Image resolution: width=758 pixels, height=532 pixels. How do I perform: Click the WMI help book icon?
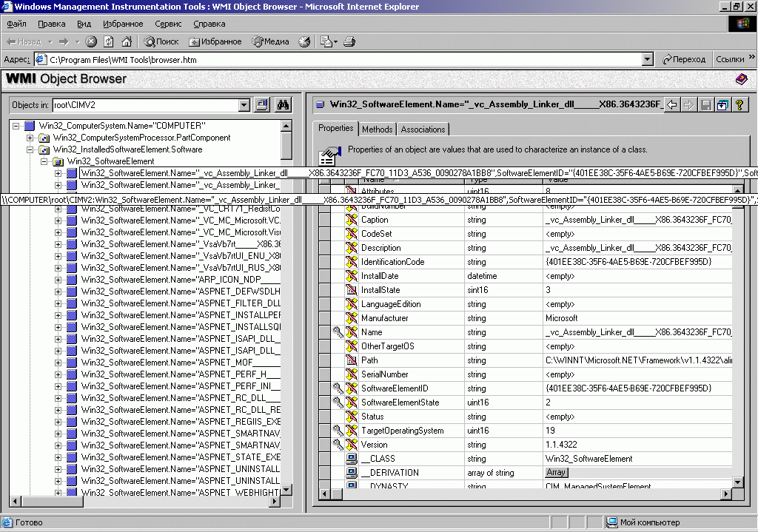coord(742,78)
